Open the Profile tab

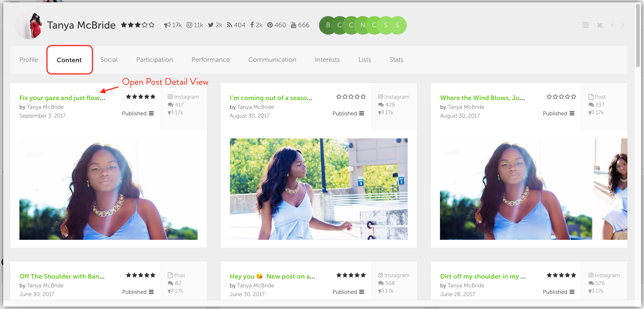pos(29,60)
